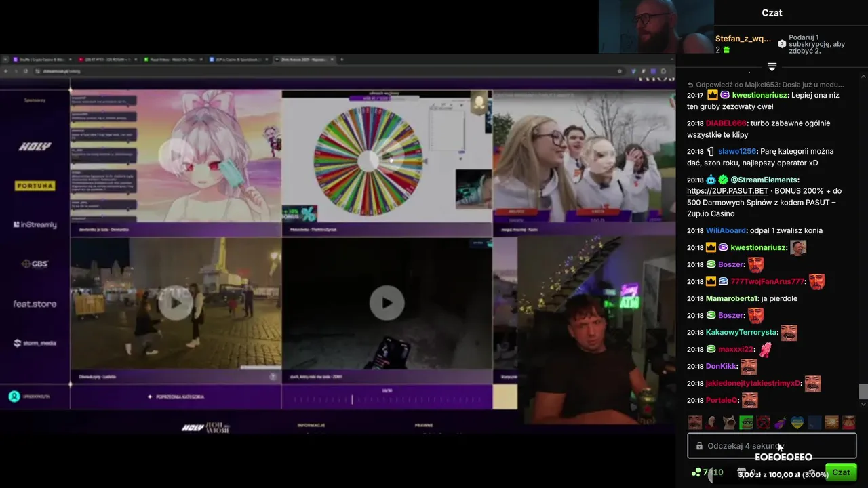Open the shop icon below chat input
This screenshot has width=868, height=488.
742,472
